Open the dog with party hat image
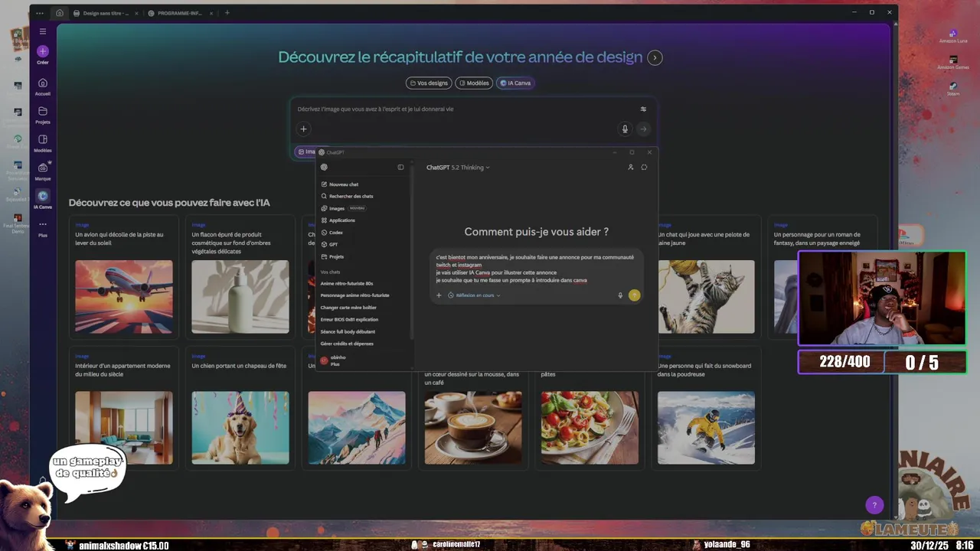 click(240, 428)
